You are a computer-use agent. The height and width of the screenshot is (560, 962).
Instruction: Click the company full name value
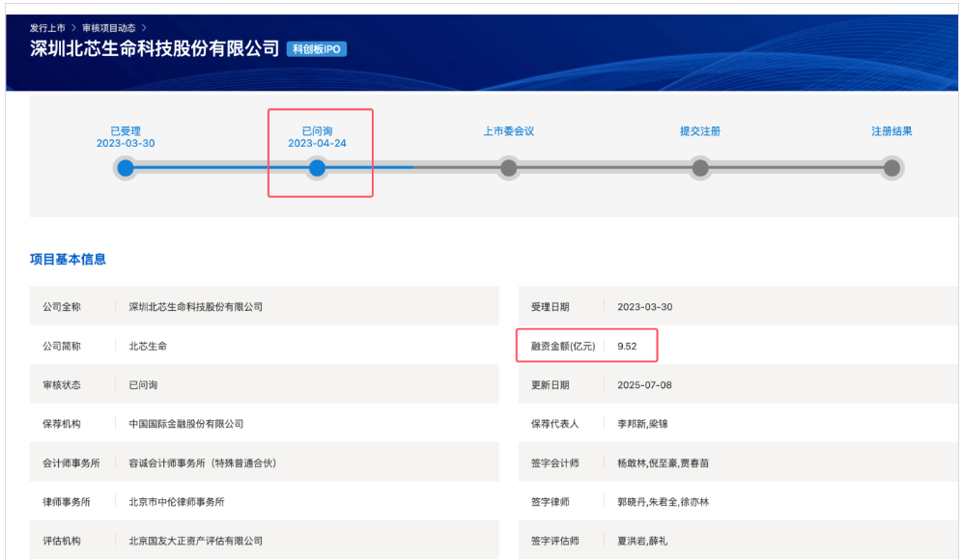click(x=196, y=307)
